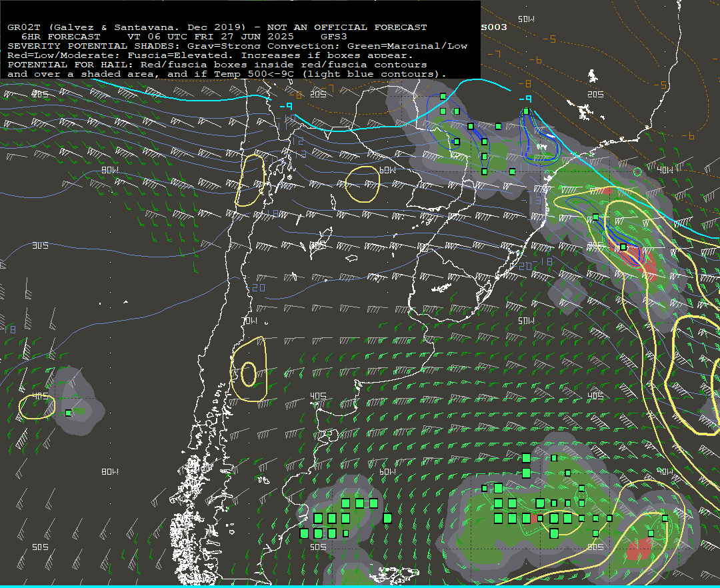Click the 50S latitude label at the left edge
The width and height of the screenshot is (720, 588).
pos(40,547)
